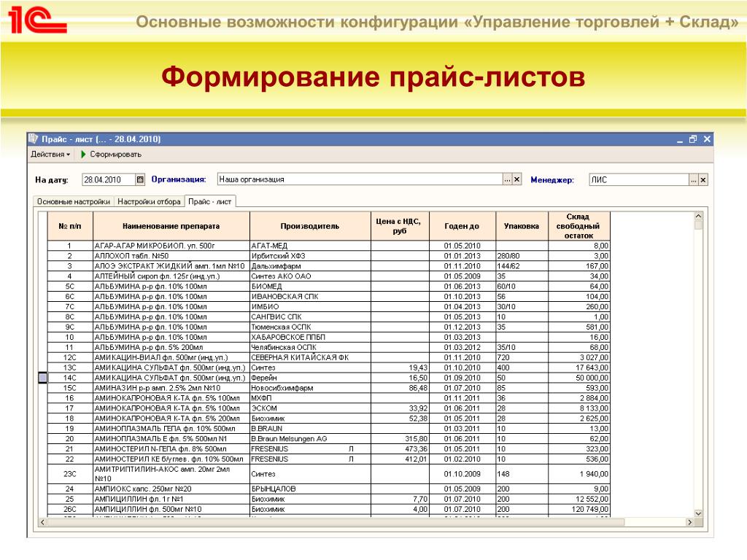This screenshot has width=747, height=560.
Task: Click the horizontal scrollbar left arrow
Action: 43,522
